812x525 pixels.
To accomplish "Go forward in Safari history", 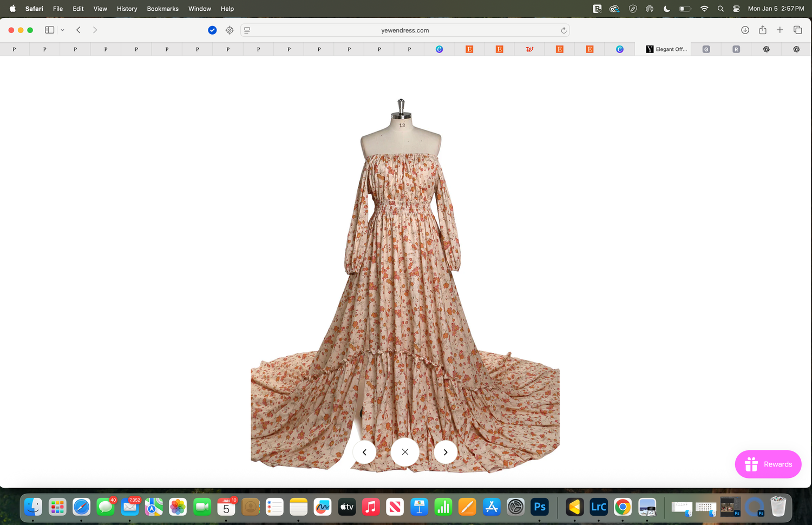I will [x=95, y=30].
